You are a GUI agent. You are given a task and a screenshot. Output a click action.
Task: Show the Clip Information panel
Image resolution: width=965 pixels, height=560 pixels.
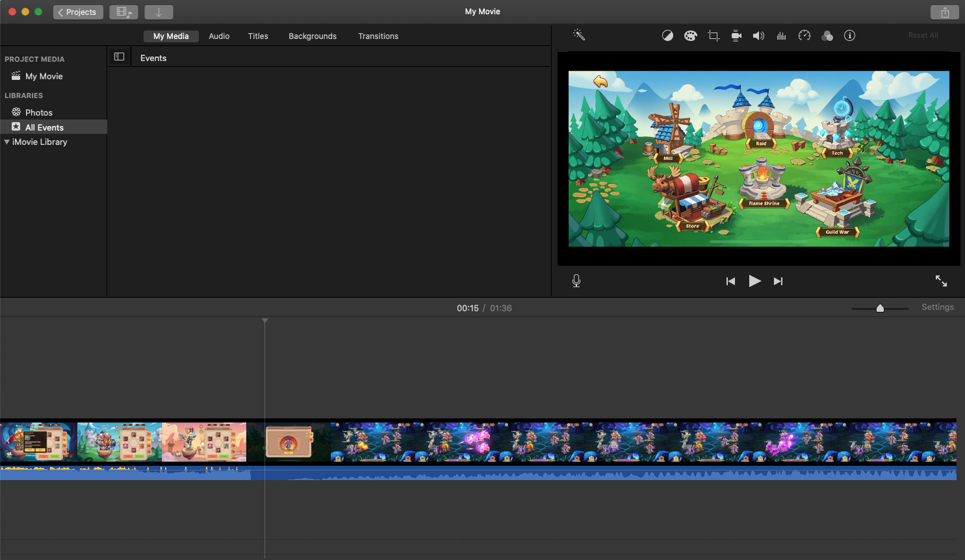849,36
